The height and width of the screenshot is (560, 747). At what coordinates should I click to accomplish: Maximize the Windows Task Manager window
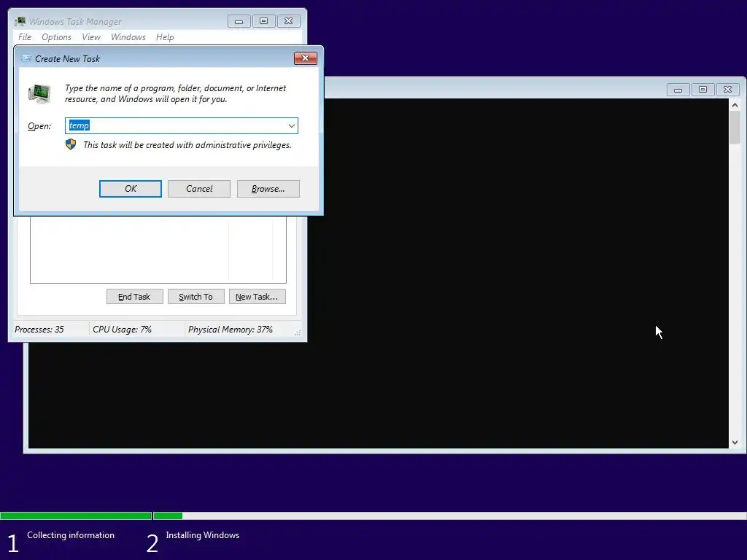coord(263,21)
